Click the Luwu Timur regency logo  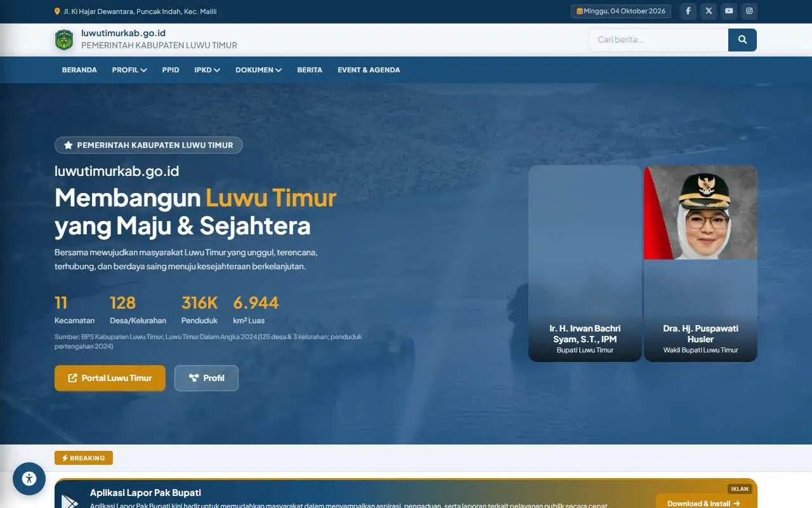pos(64,40)
